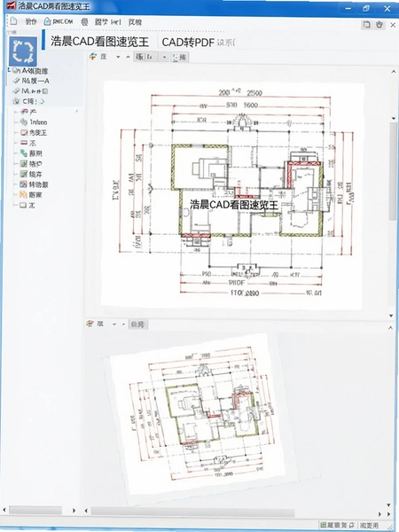Click the gray layered icon beside Inlsno

(x=24, y=121)
